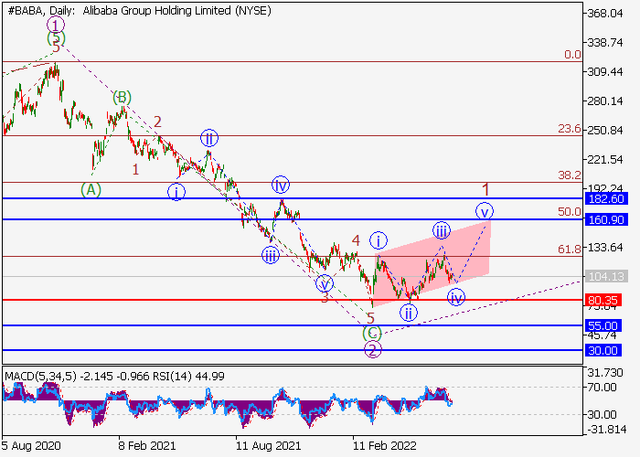Screen dimensions: 640x457
Task: Select the 11 Feb 2022 date label
Action: click(x=385, y=445)
